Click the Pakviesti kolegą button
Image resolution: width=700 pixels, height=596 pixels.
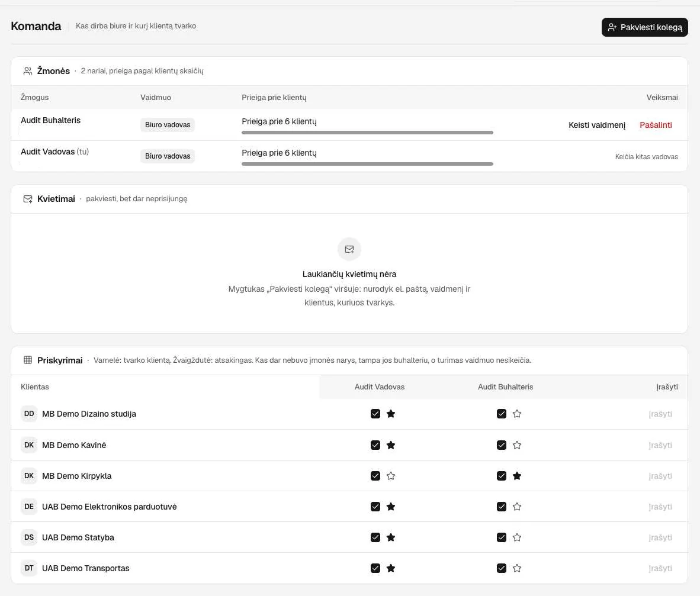tap(645, 27)
